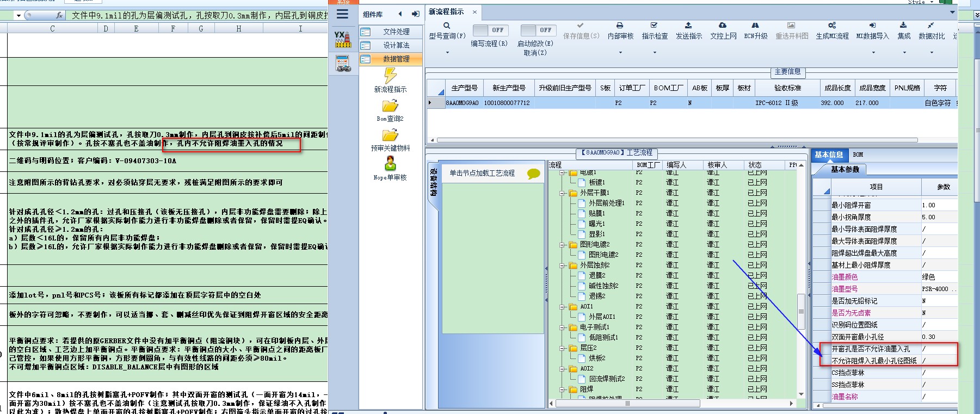Click 发送指示 upload icon

[x=688, y=26]
